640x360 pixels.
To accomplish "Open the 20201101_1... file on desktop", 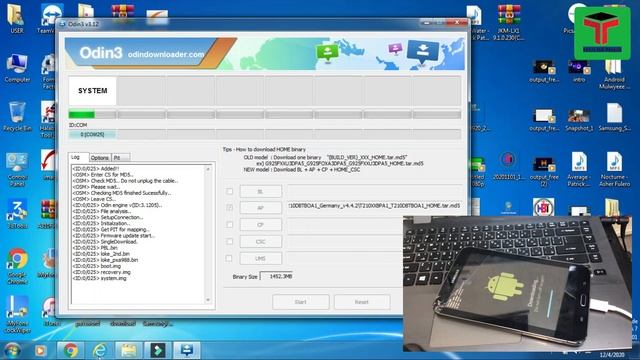I will 509,166.
